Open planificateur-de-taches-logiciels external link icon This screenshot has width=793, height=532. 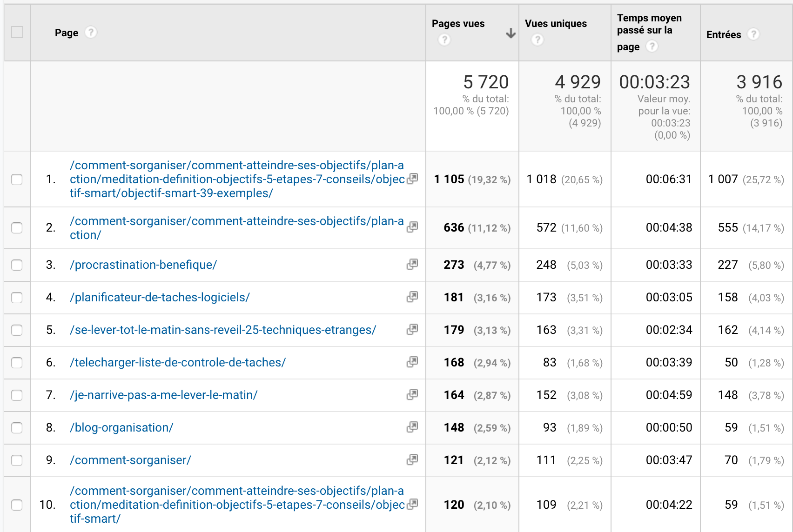pos(412,297)
